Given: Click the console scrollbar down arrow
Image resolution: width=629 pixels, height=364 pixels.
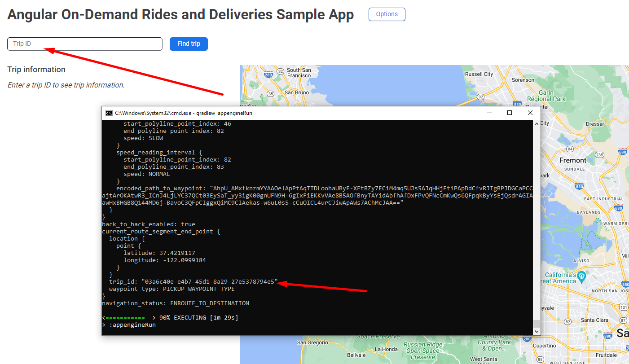Looking at the screenshot, I should pos(536,331).
